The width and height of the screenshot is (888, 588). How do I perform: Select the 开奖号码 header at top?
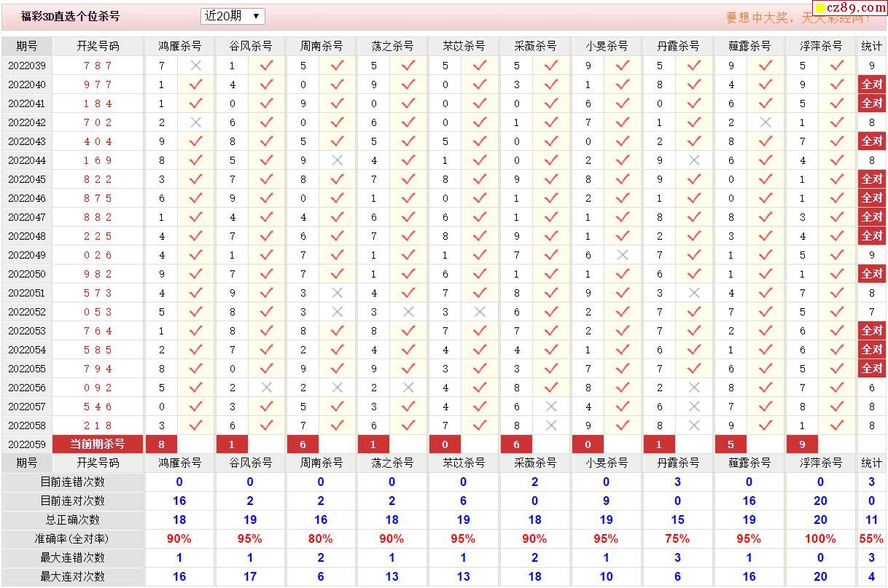(x=98, y=46)
